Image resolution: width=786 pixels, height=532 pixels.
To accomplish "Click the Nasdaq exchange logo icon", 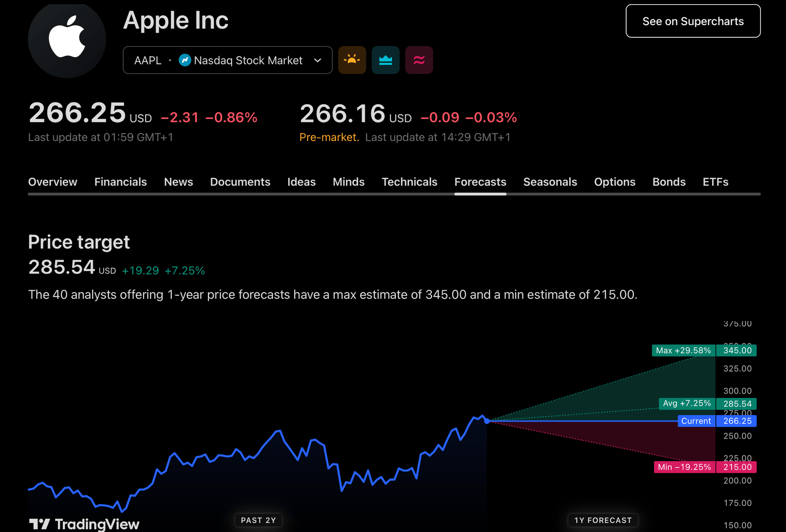I will (184, 60).
